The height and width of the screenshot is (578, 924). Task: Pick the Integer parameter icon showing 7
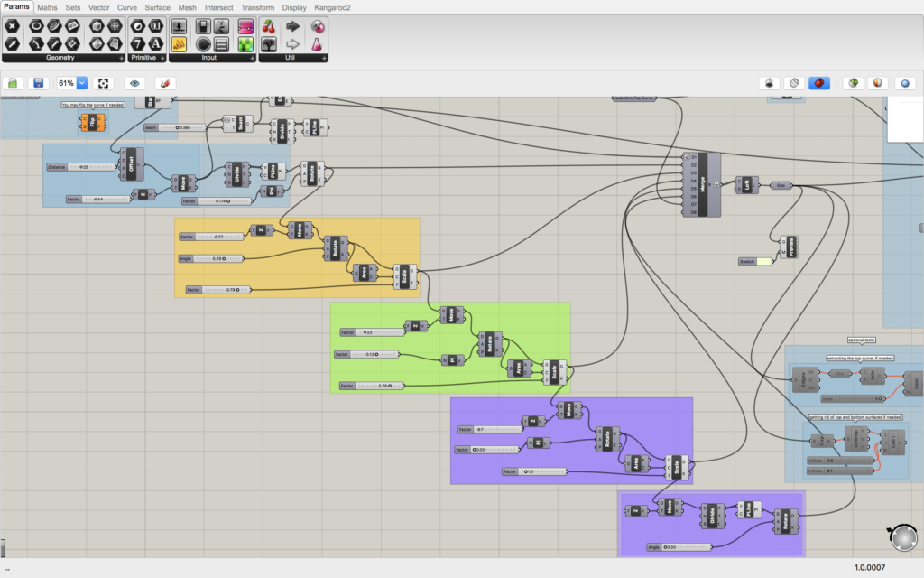tap(137, 43)
